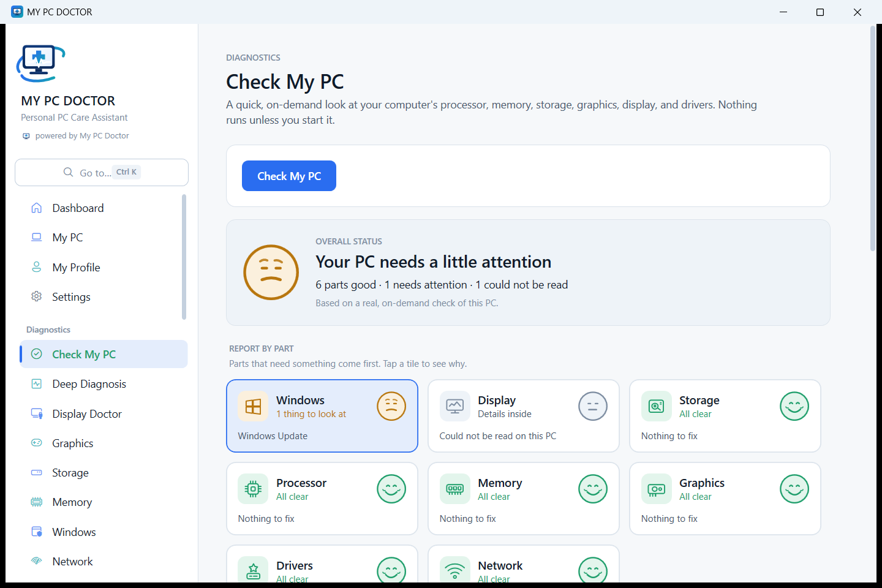The image size is (882, 588).
Task: Click the Windows sidebar icon
Action: click(x=37, y=532)
